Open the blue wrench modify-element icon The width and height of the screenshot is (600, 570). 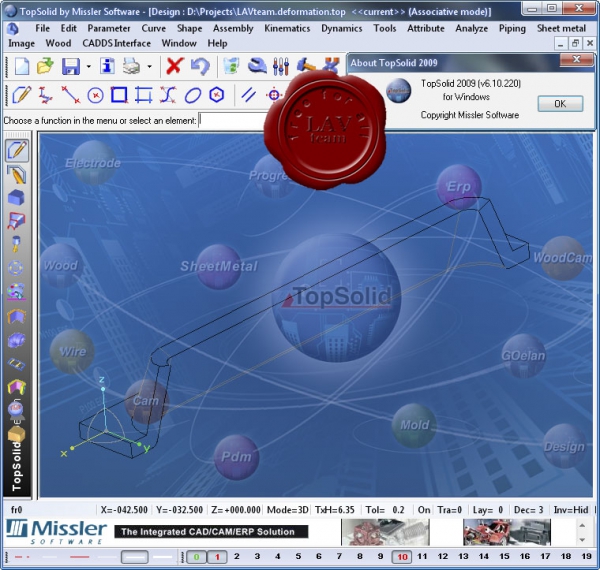pos(257,66)
